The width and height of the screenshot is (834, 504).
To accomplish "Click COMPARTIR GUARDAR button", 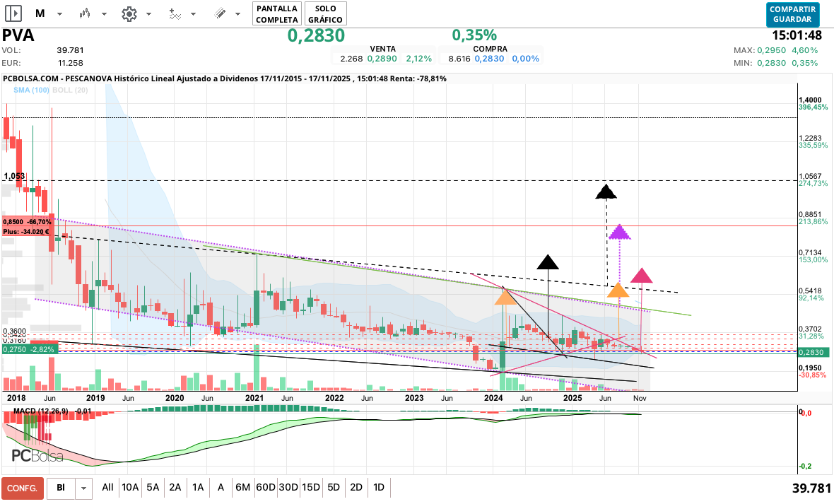I will click(792, 14).
